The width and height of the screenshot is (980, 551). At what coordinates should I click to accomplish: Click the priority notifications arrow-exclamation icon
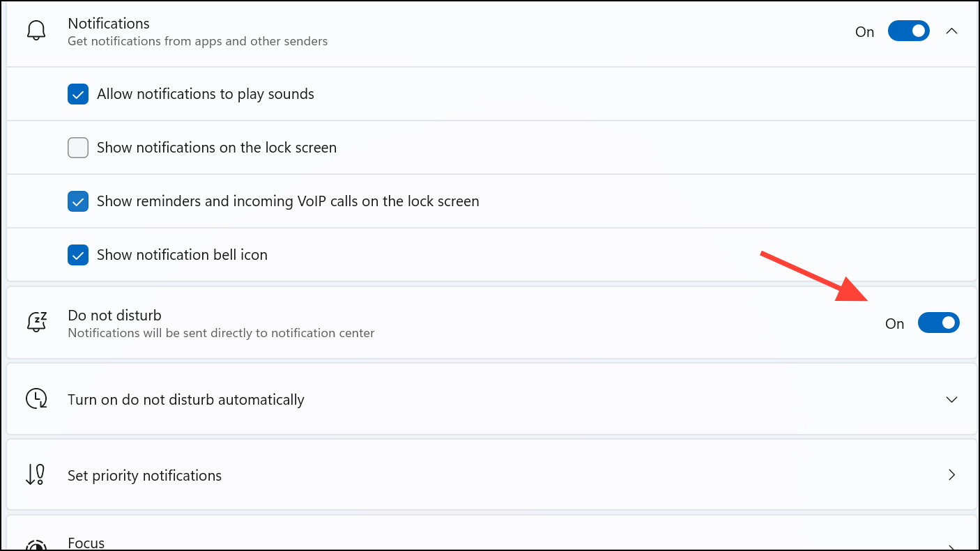(x=36, y=475)
